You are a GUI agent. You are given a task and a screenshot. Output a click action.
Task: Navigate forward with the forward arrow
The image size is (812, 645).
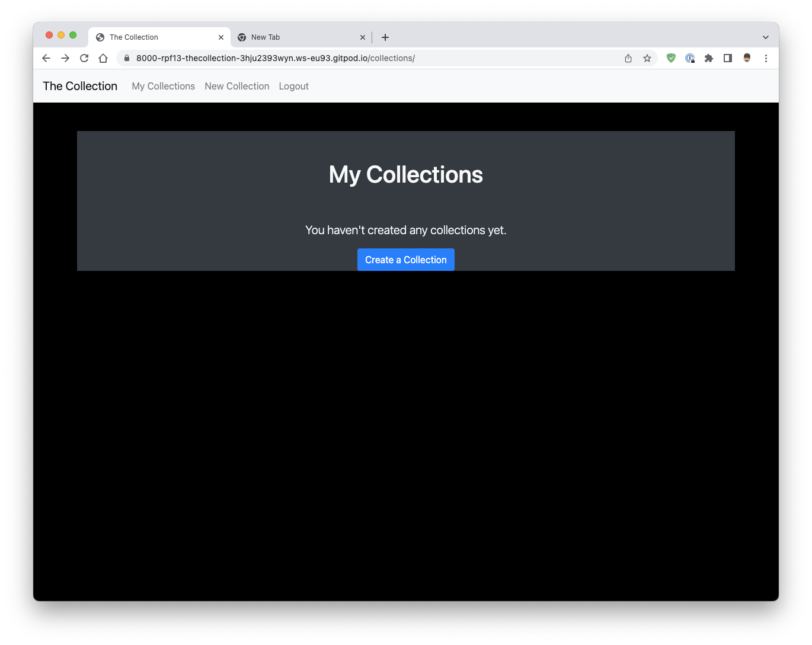pyautogui.click(x=65, y=58)
